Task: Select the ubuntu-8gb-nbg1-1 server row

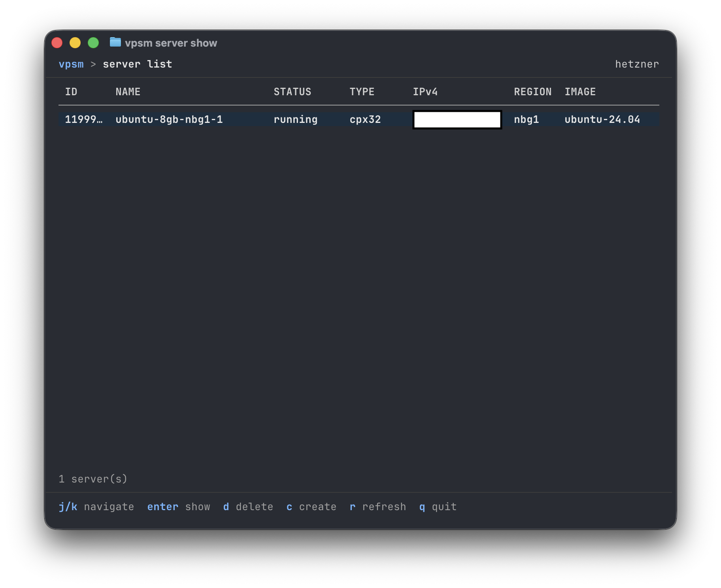Action: (169, 119)
